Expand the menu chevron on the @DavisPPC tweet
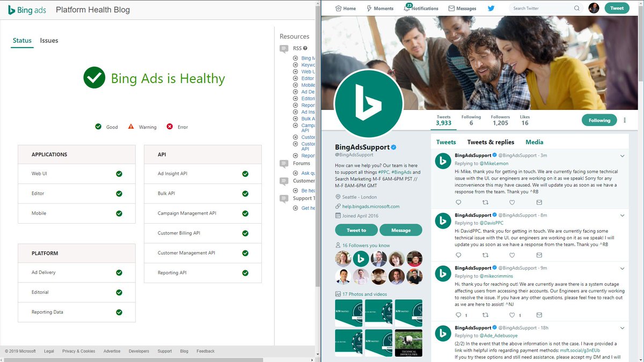Image resolution: width=644 pixels, height=362 pixels. tap(622, 215)
